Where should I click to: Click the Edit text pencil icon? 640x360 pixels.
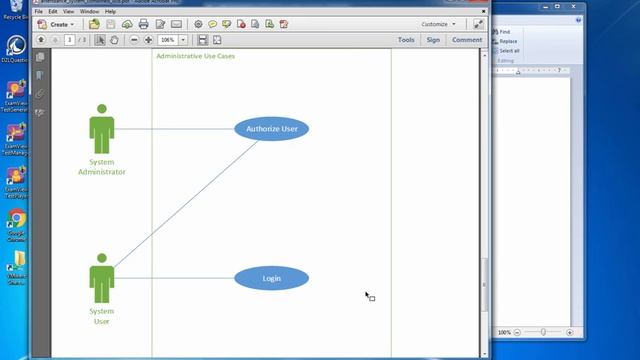160,24
